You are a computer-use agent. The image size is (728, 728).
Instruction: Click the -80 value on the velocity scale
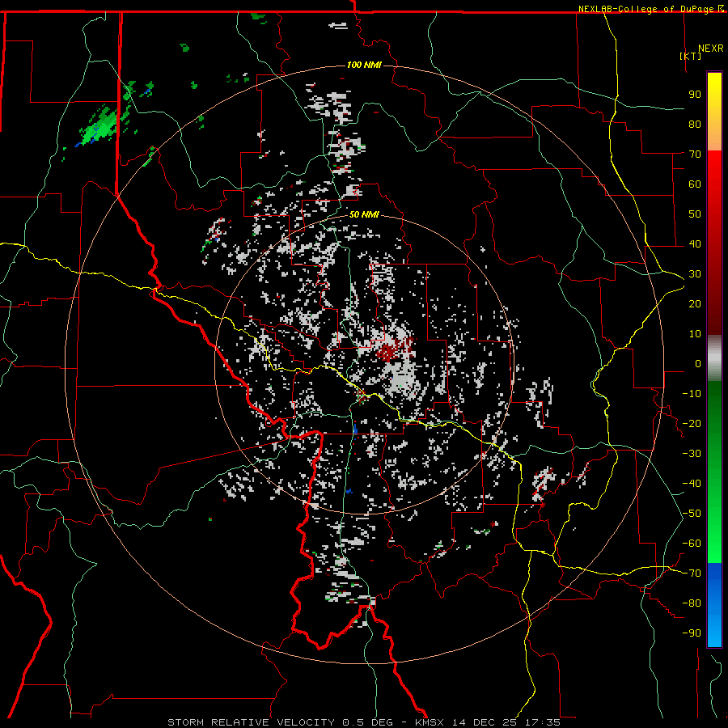click(x=692, y=603)
